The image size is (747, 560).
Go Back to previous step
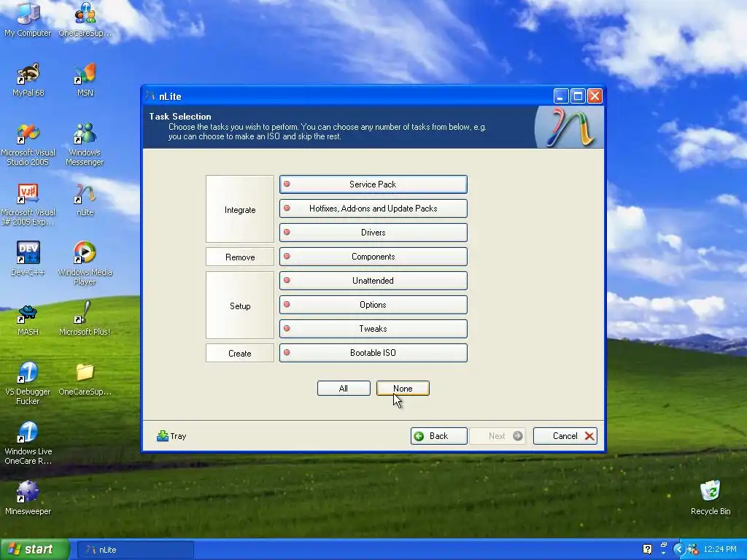pos(438,436)
